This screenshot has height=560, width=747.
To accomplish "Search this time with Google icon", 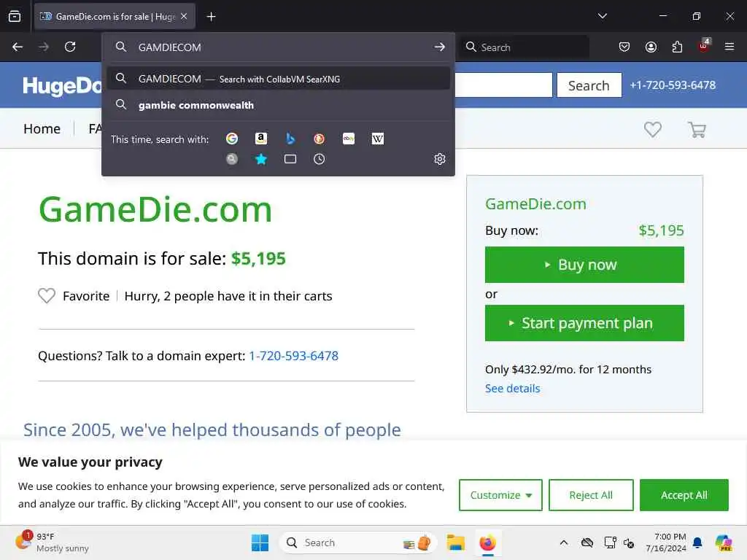I will coord(232,139).
